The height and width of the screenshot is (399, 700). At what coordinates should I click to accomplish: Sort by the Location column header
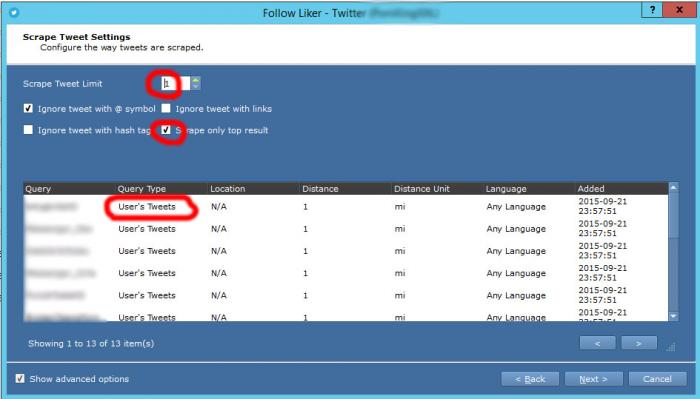(x=254, y=189)
